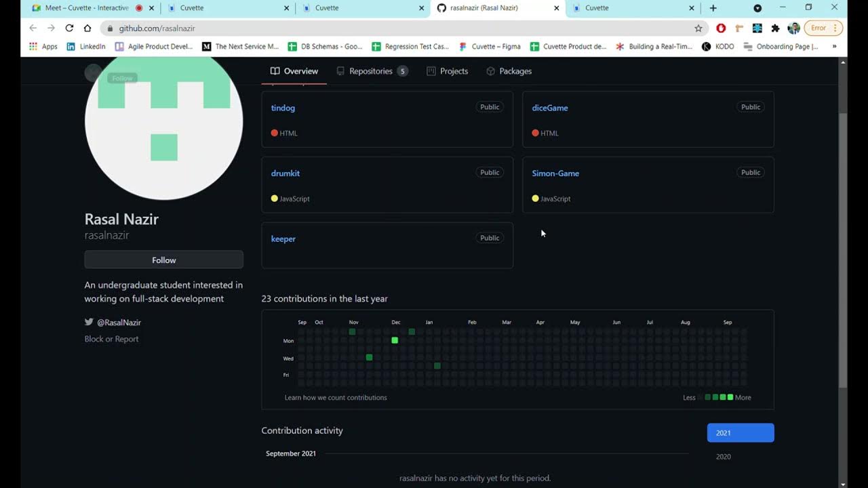Click the September 2021 activity label
The width and height of the screenshot is (868, 488).
tap(291, 453)
